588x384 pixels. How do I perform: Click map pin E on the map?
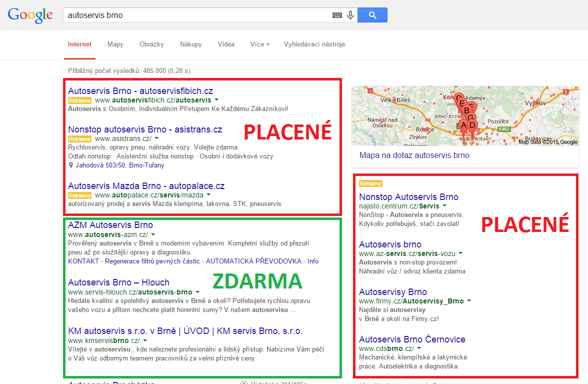[x=462, y=103]
